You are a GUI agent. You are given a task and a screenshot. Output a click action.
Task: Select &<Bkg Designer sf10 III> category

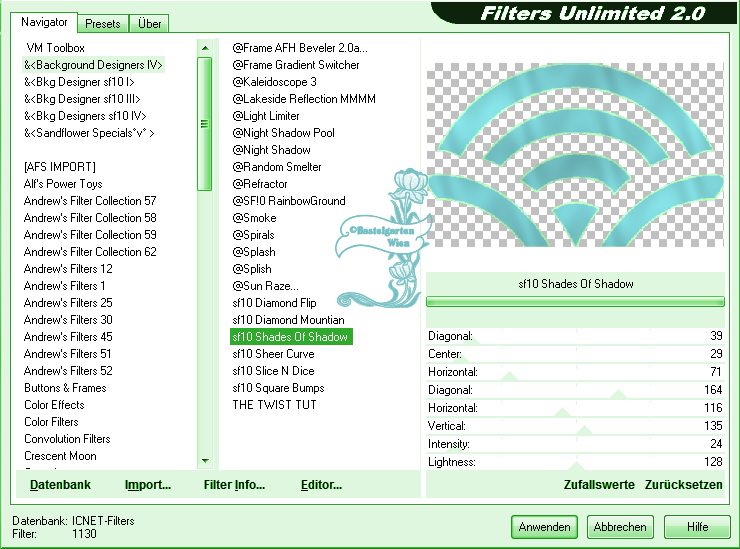(83, 99)
